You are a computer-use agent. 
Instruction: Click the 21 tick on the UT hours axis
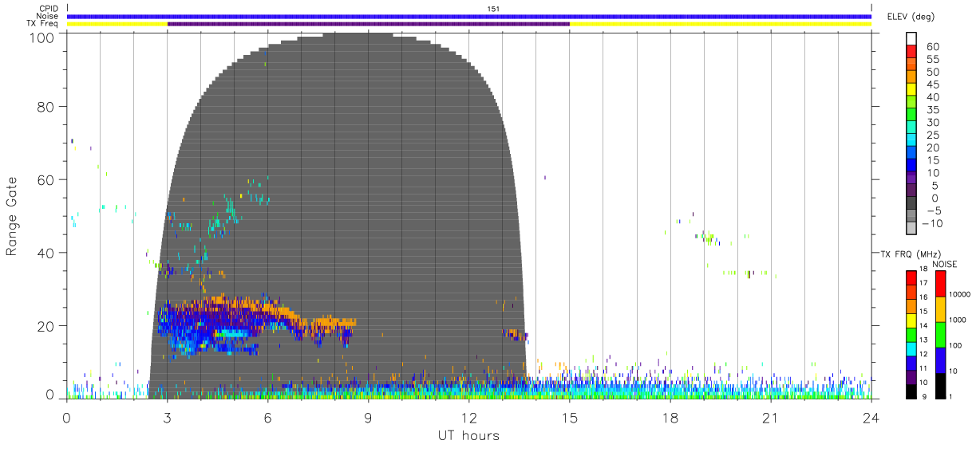pyautogui.click(x=771, y=417)
